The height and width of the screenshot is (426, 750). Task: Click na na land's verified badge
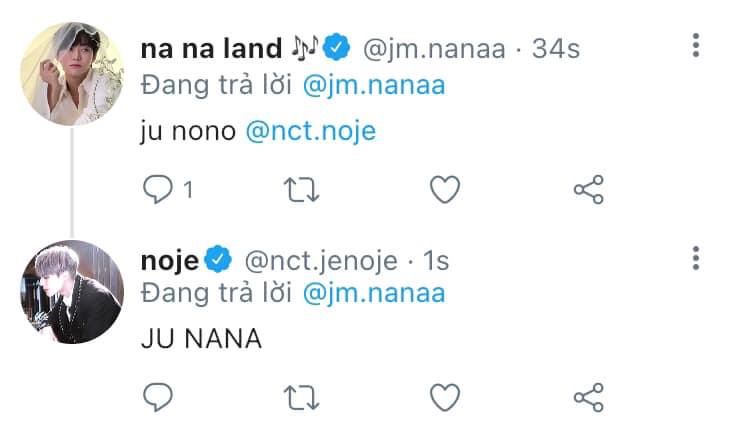337,47
